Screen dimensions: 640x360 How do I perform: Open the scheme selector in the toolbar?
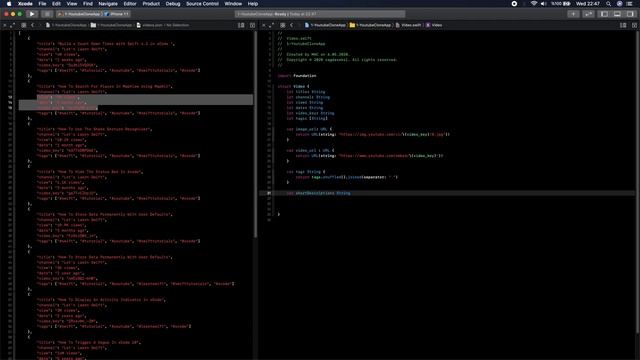coord(79,14)
